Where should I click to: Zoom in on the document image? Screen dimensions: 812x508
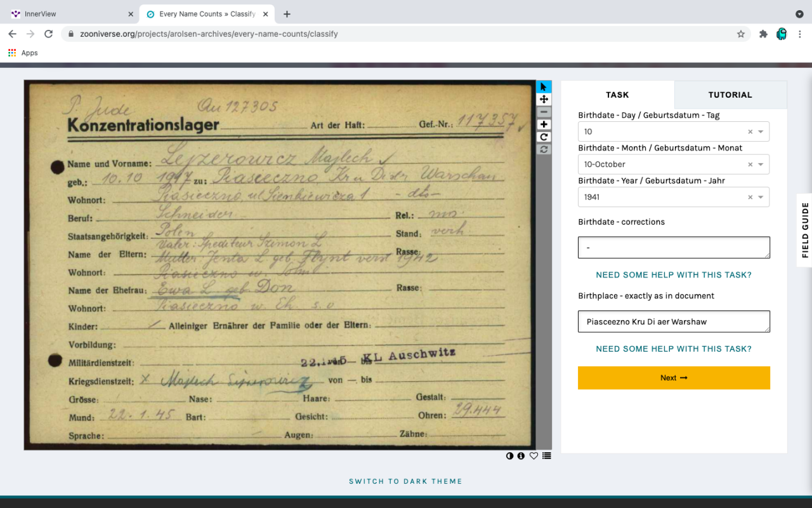(544, 124)
